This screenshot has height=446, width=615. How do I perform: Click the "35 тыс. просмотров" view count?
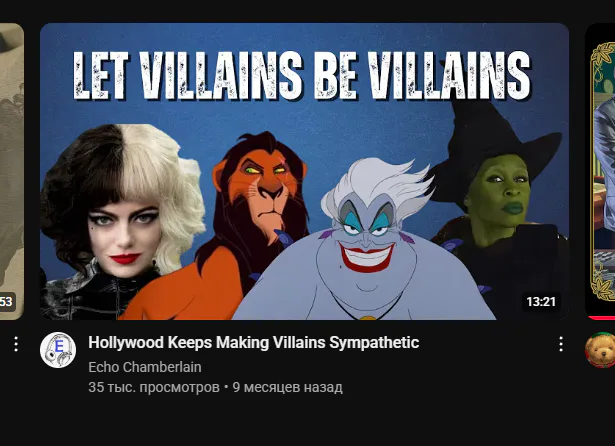[154, 387]
